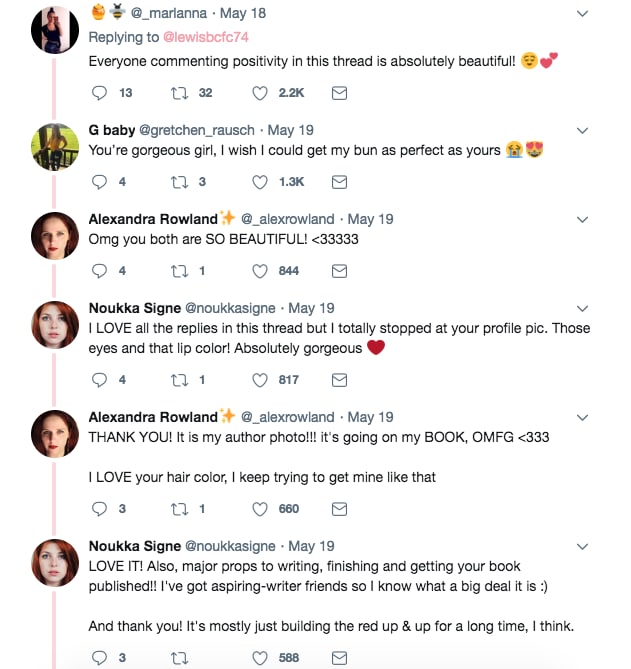Viewport: 631px width, 669px height.
Task: Reply to @_marianna's positivity tweet
Action: 99,93
